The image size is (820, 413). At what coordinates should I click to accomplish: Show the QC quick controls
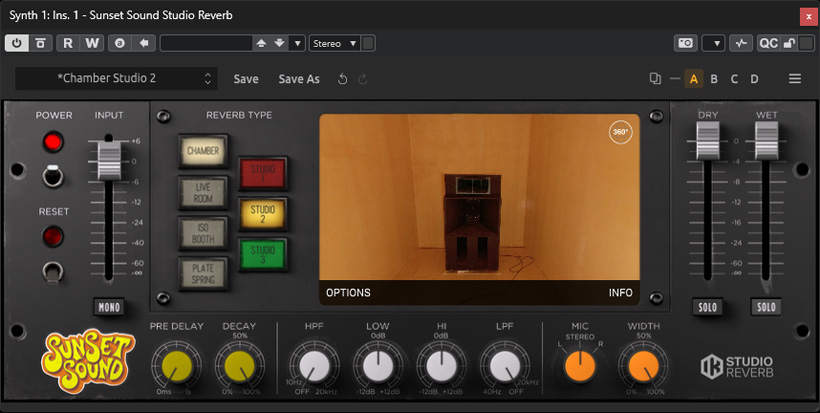[768, 43]
